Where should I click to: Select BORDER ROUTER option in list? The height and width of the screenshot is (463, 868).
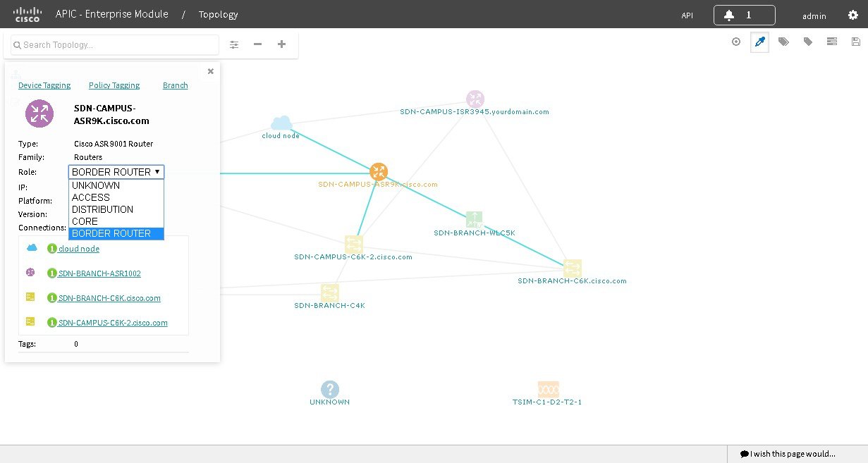(x=116, y=233)
